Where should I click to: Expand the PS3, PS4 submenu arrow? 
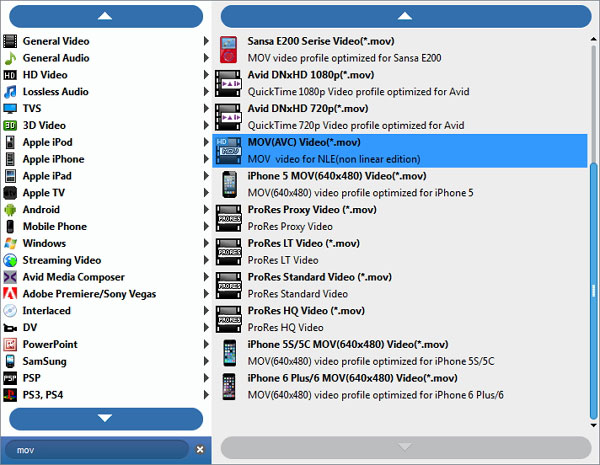click(x=206, y=395)
